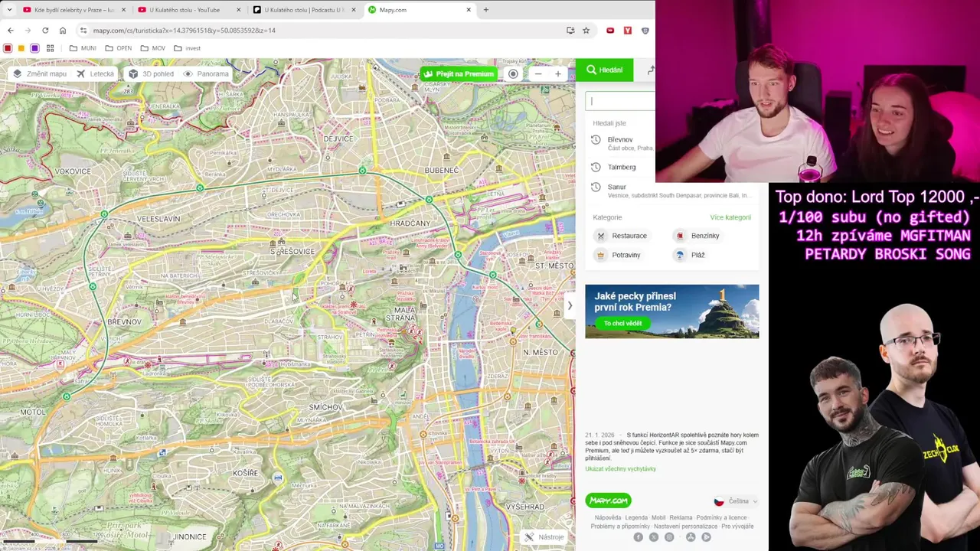Center map on my location icon
Viewport: 980px width, 551px height.
[513, 74]
